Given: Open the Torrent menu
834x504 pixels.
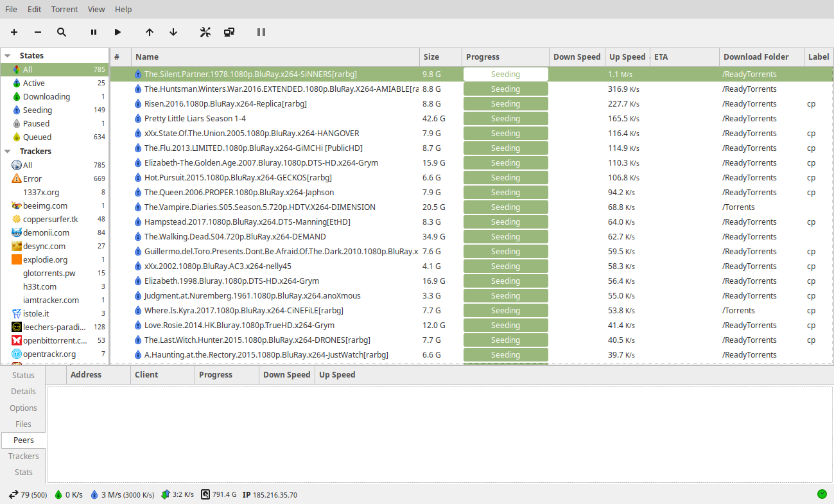Looking at the screenshot, I should (65, 9).
